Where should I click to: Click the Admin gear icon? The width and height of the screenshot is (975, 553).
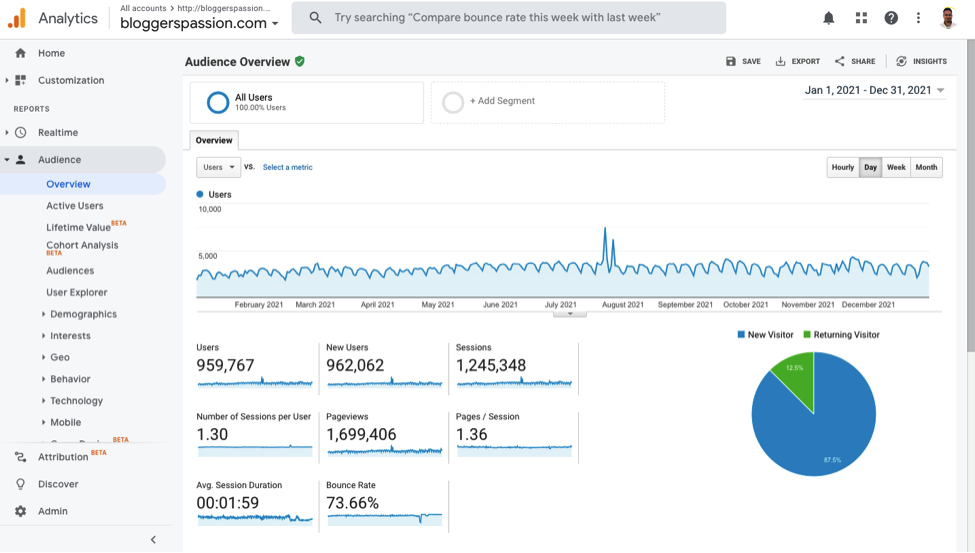point(21,511)
